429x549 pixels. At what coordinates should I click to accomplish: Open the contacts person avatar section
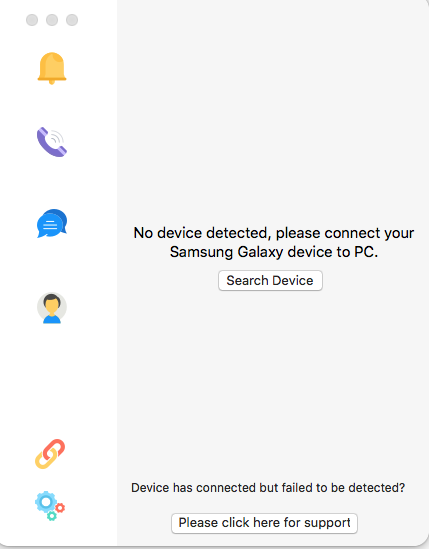(52, 308)
